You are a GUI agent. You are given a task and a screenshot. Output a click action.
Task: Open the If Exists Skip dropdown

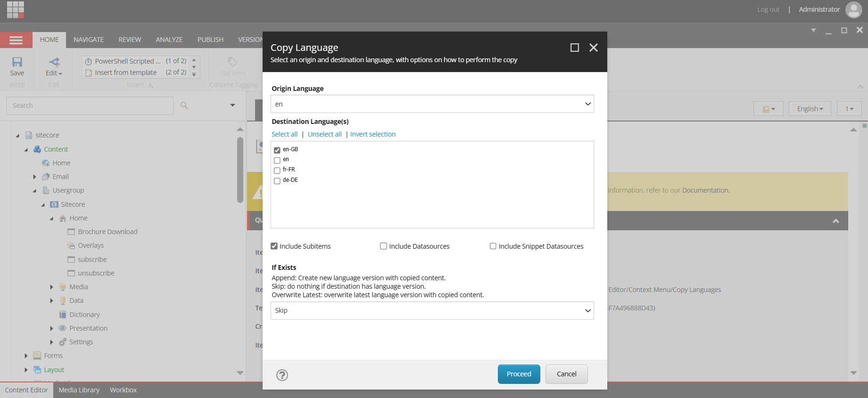pyautogui.click(x=432, y=310)
